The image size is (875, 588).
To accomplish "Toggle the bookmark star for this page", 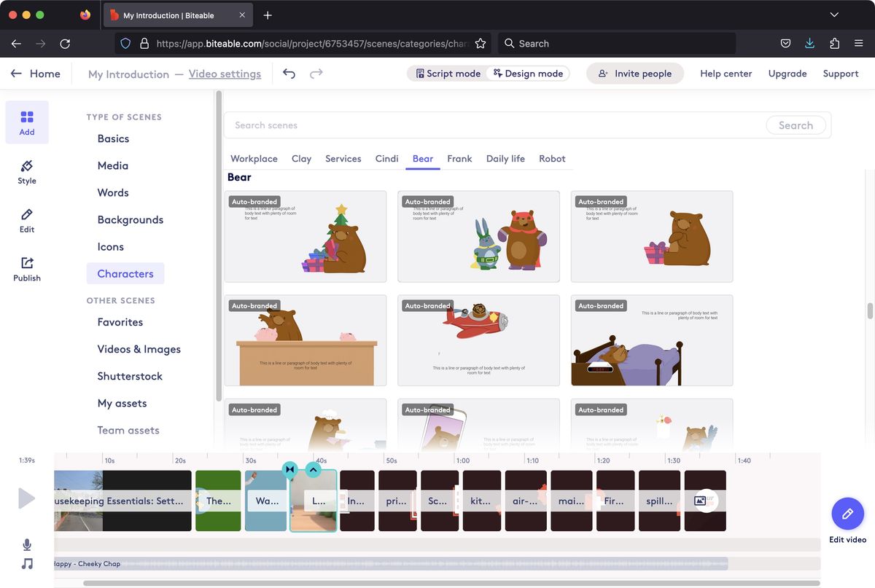I will pyautogui.click(x=481, y=43).
